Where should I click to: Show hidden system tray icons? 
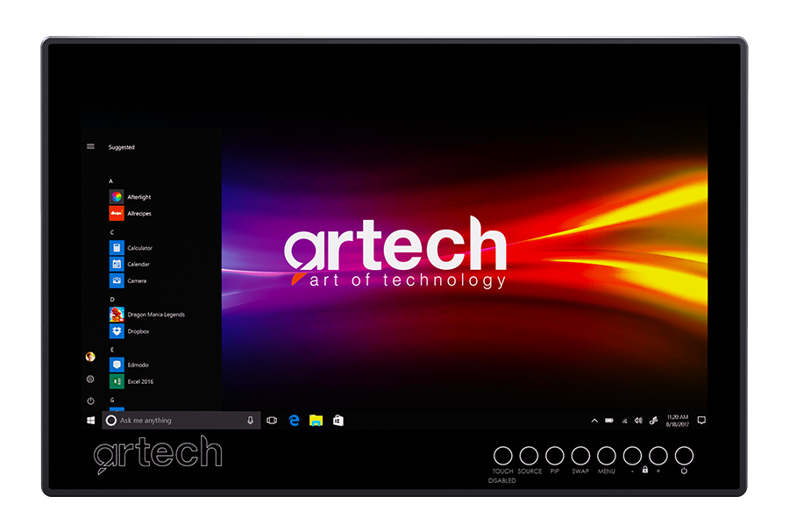coord(594,421)
